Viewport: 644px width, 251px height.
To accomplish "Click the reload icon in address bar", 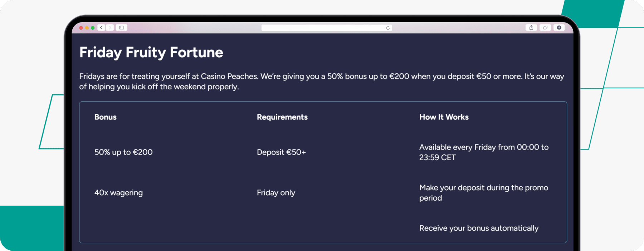I will coord(388,28).
